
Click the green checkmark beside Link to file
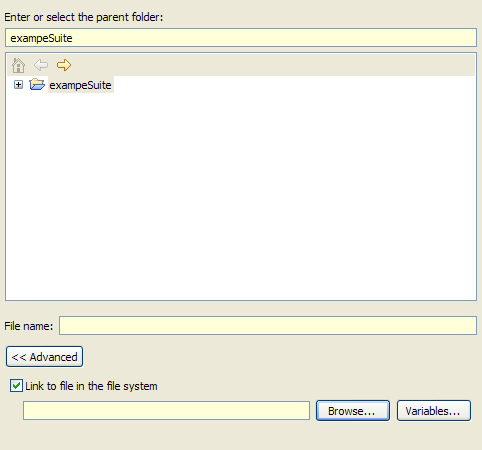(x=16, y=386)
